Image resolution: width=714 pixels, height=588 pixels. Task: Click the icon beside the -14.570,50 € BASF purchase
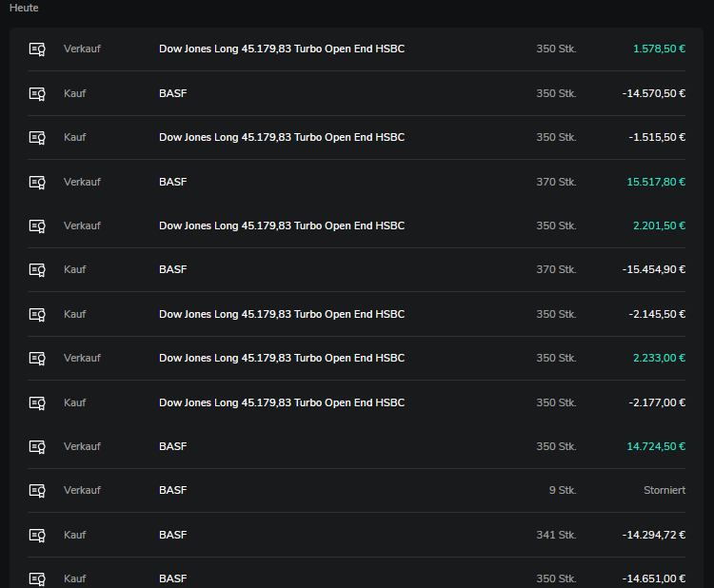click(x=37, y=93)
